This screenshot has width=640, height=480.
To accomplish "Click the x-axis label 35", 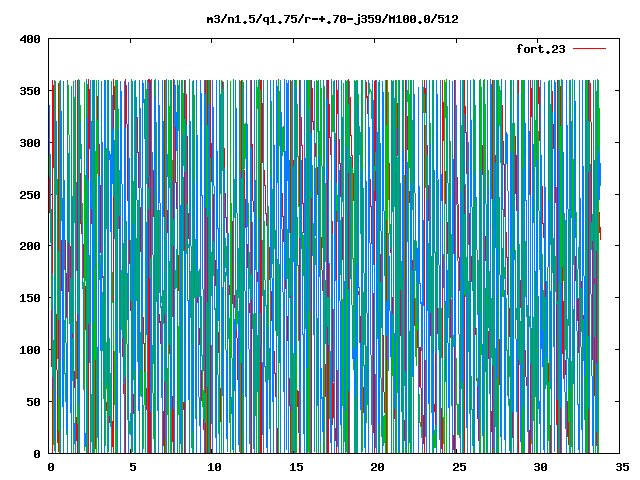I will pyautogui.click(x=622, y=467).
